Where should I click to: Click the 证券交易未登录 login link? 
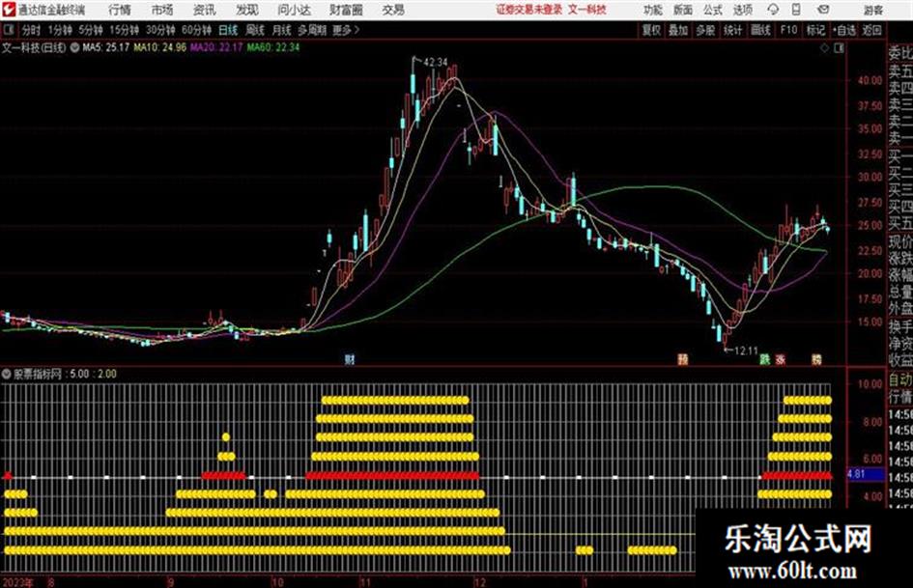[529, 10]
